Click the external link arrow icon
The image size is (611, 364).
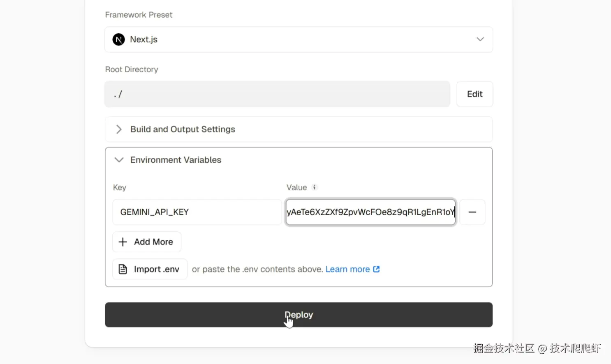tap(376, 269)
